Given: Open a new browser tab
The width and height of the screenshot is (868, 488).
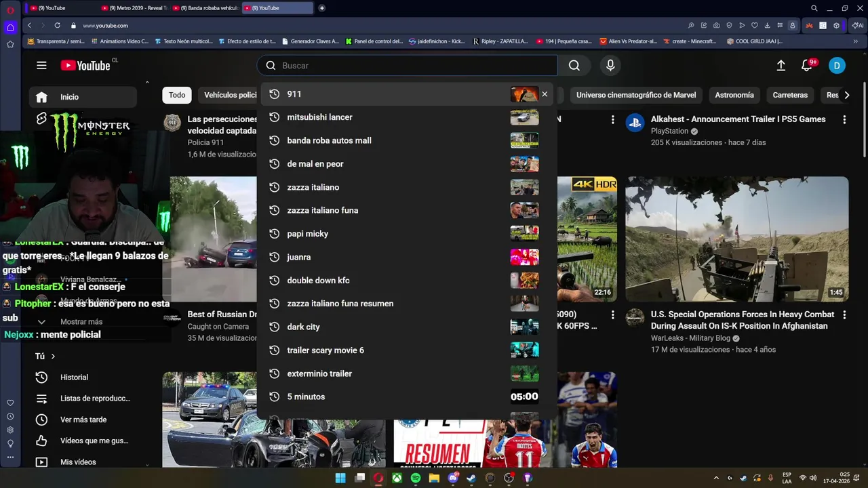Looking at the screenshot, I should pyautogui.click(x=321, y=8).
